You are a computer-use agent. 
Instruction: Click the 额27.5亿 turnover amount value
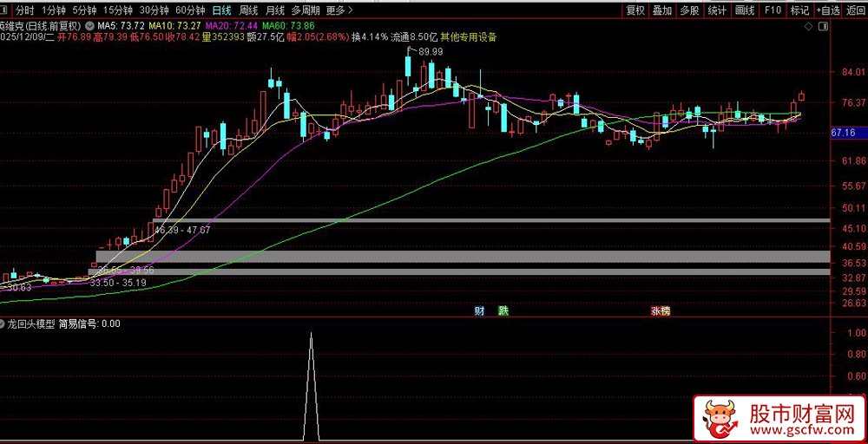point(266,37)
